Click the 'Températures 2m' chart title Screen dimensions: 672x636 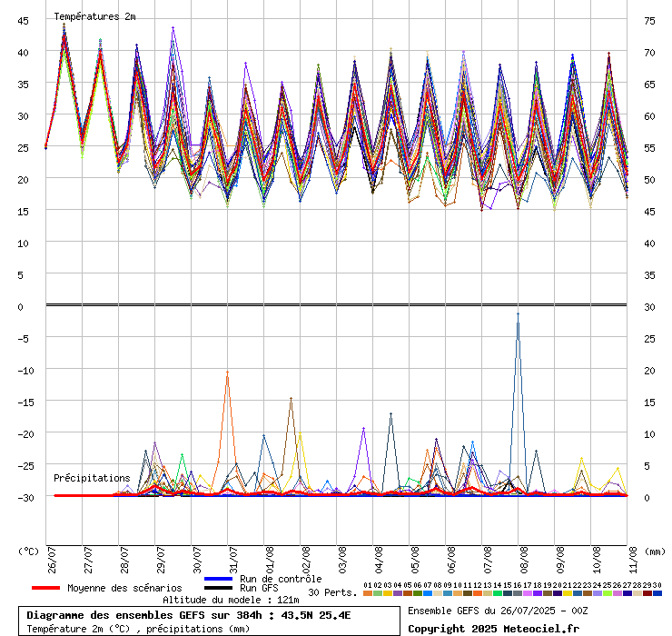tap(94, 16)
